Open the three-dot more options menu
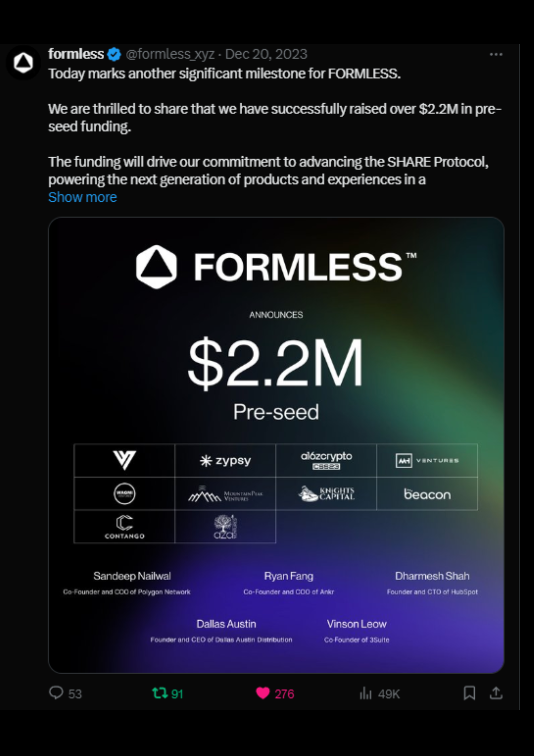Screen dimensions: 534x756 point(496,54)
